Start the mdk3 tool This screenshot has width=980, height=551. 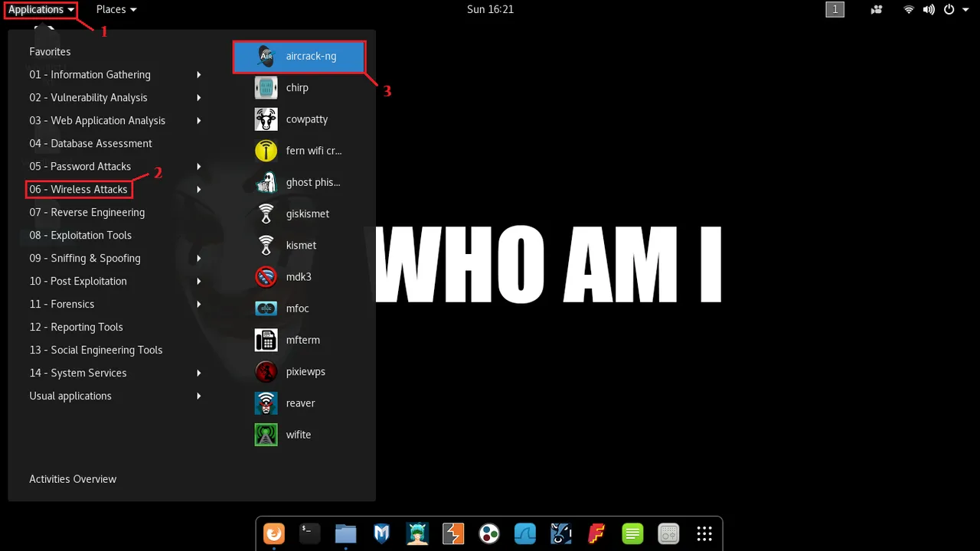tap(299, 277)
